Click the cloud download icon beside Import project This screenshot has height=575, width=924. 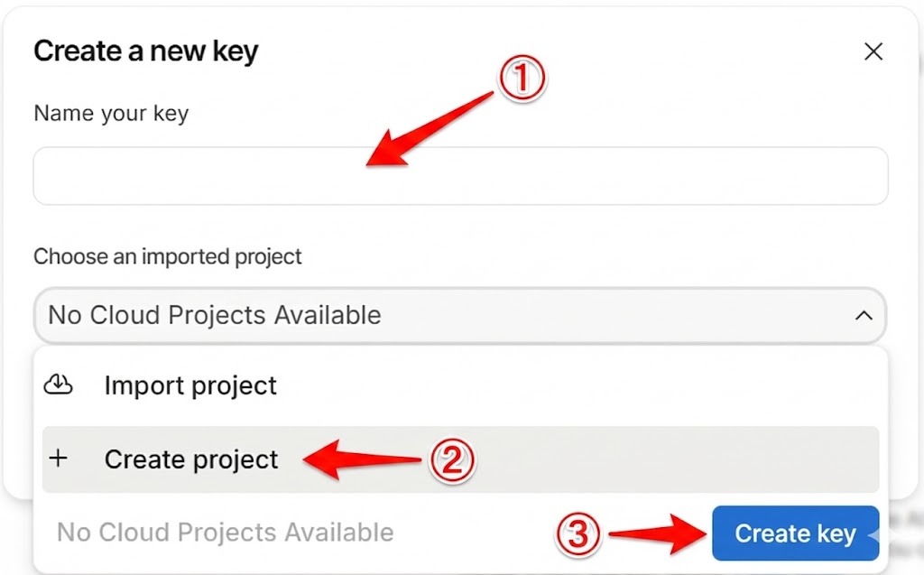pyautogui.click(x=58, y=385)
